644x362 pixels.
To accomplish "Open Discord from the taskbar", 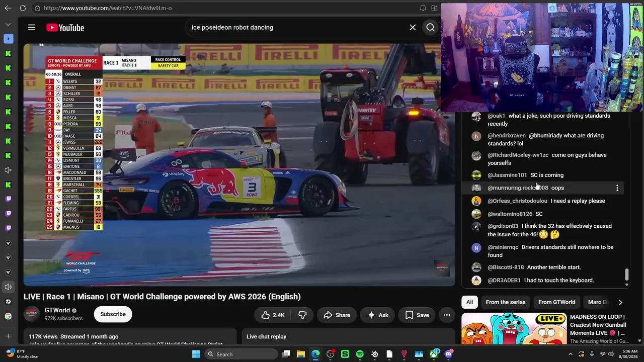I will point(448,354).
